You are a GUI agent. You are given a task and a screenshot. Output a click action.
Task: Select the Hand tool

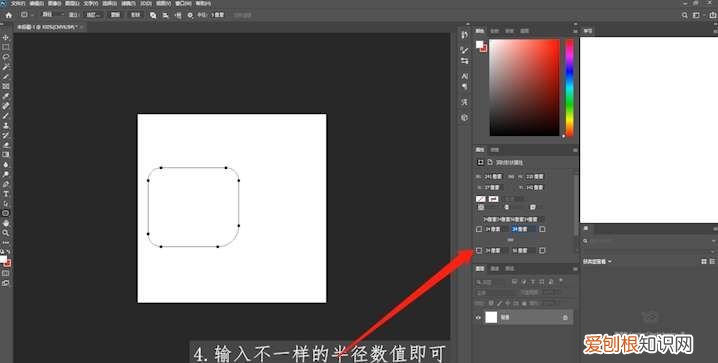(x=6, y=223)
